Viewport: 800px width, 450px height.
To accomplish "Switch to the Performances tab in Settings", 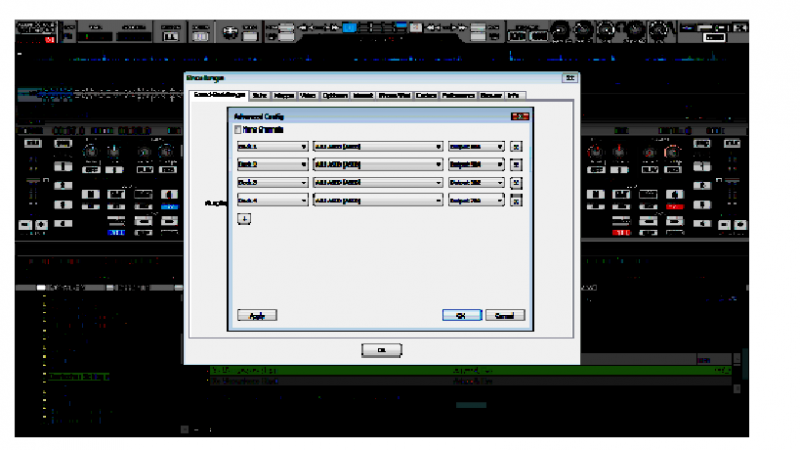I will (458, 95).
